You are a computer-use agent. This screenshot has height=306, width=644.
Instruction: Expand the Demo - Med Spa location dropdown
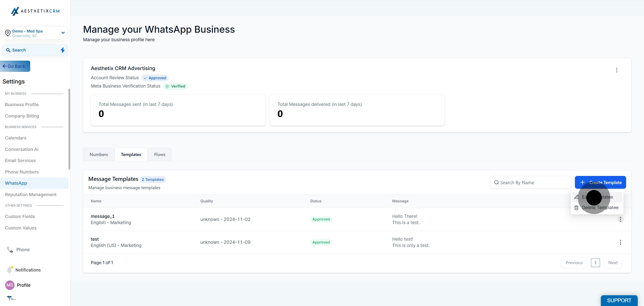coord(63,33)
